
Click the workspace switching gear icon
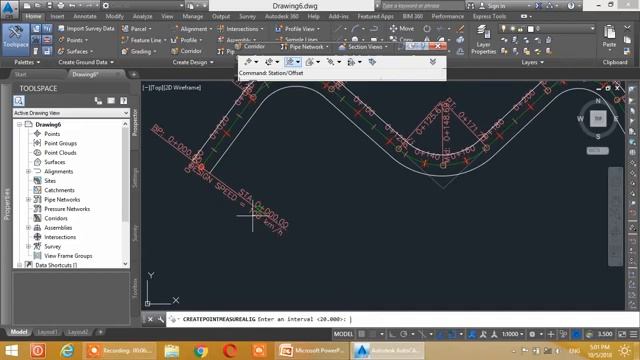point(532,334)
